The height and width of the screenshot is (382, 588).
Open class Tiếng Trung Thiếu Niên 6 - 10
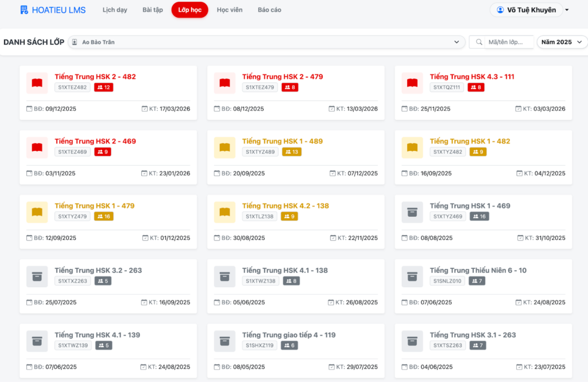point(478,270)
